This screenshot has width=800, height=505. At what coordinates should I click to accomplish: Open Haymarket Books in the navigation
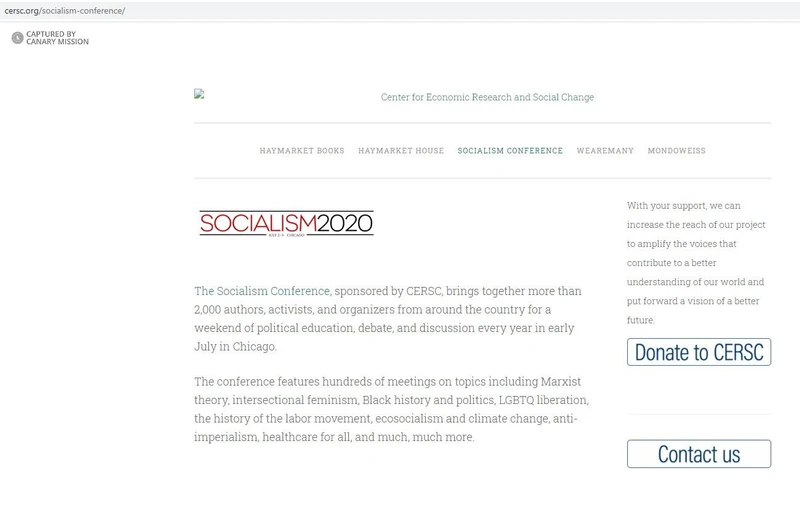[x=302, y=151]
